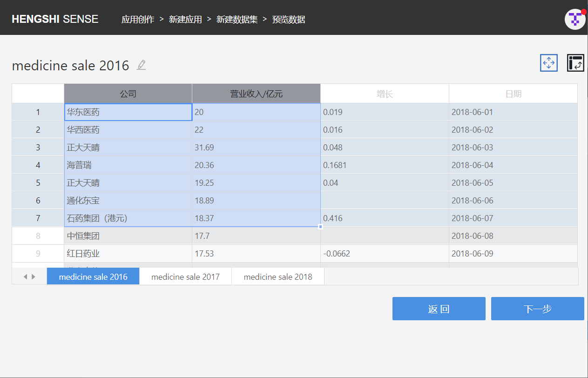This screenshot has height=378, width=588.
Task: Select the 营业收入/亿元 column header
Action: (256, 94)
